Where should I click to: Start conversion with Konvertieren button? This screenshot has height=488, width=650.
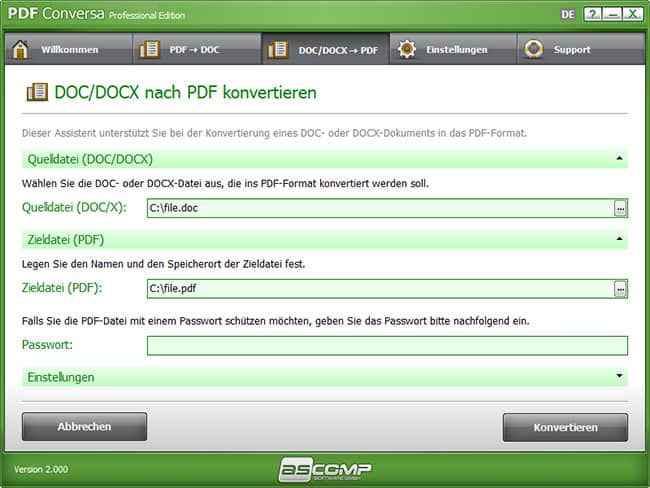coord(565,427)
